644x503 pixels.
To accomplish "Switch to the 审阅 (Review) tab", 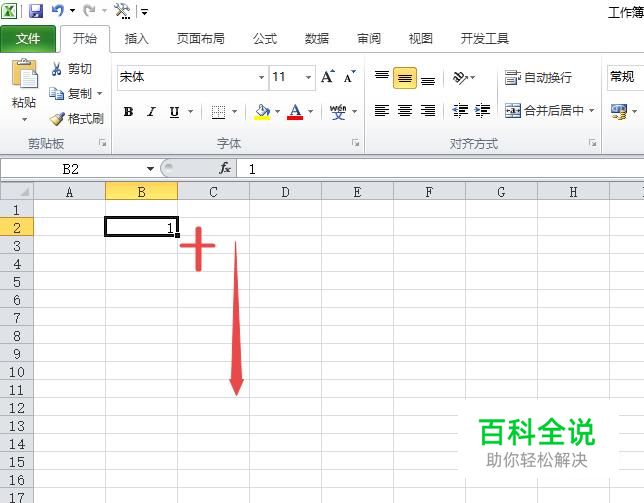I will (369, 39).
